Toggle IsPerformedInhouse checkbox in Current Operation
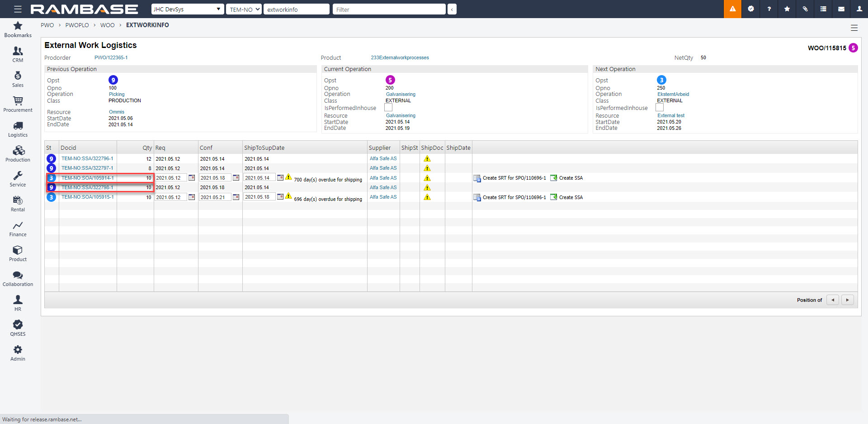 point(388,108)
